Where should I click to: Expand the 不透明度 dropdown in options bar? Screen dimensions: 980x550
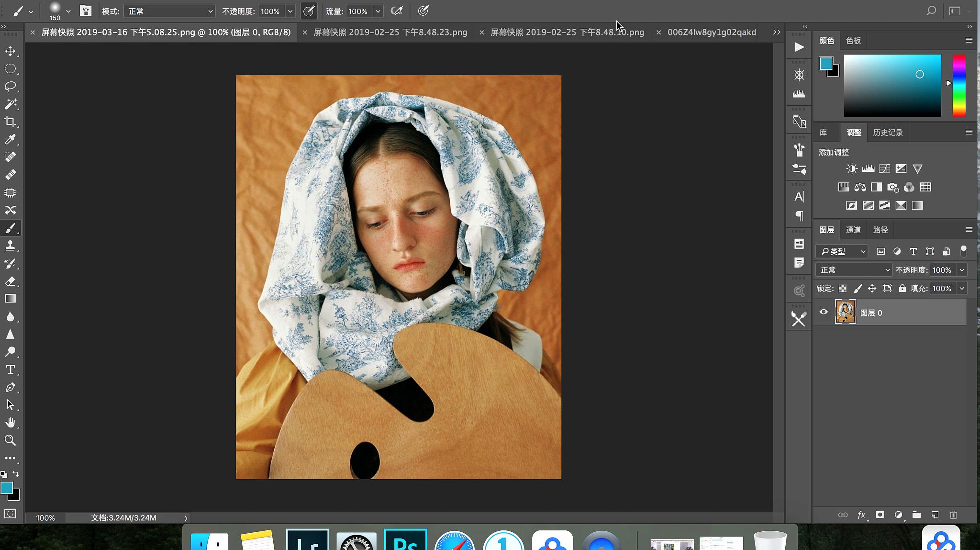(290, 11)
